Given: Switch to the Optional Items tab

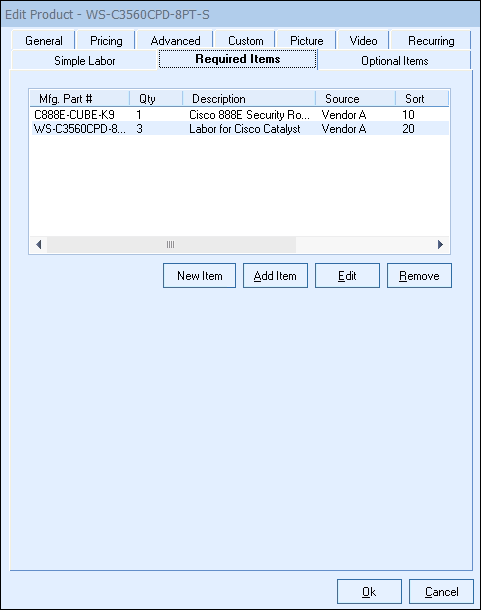Looking at the screenshot, I should pyautogui.click(x=395, y=61).
